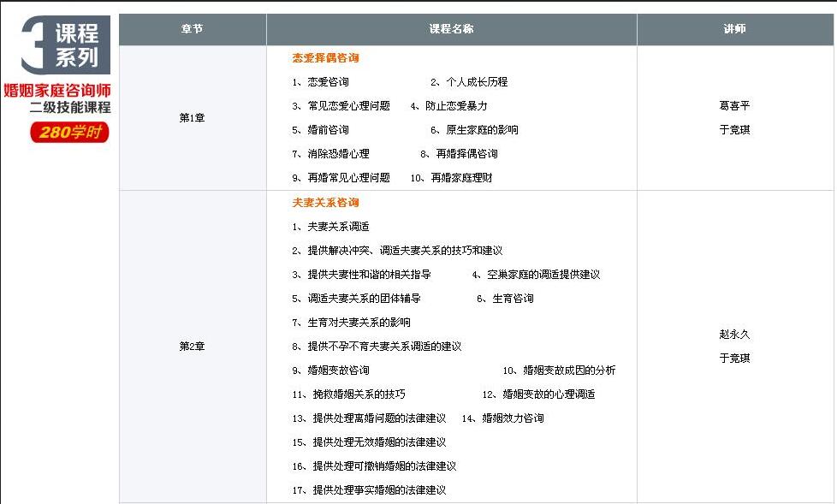Screen dimensions: 837x504
Task: Select 3、常见恋爱心理问题
Action: click(341, 106)
